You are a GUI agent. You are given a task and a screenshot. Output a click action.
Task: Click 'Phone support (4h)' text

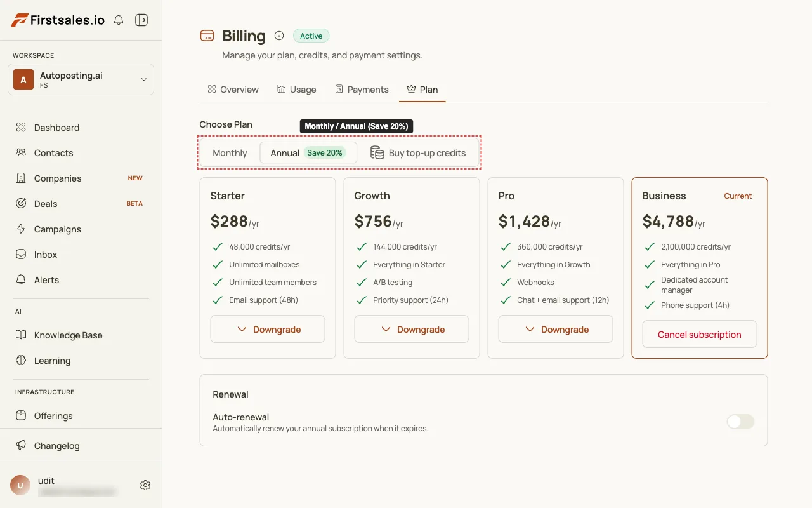coord(695,305)
